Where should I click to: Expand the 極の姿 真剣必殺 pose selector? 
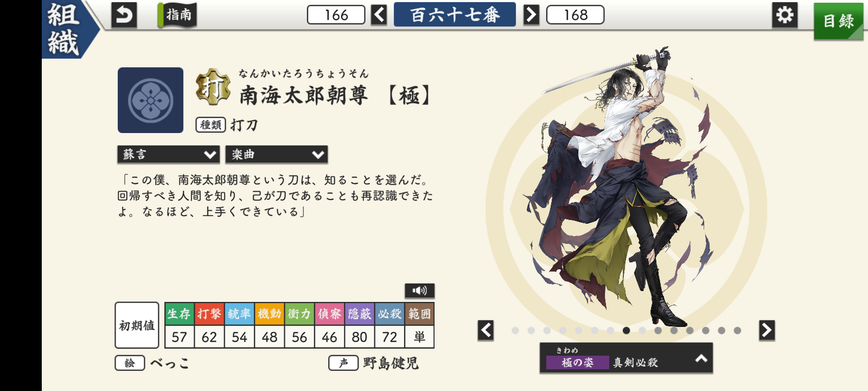pyautogui.click(x=626, y=358)
